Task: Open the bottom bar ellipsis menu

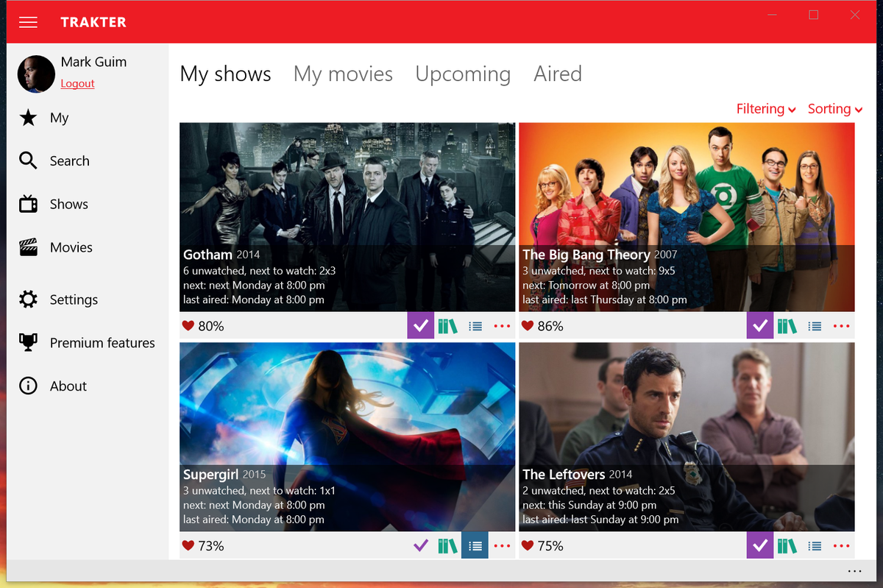Action: pyautogui.click(x=854, y=571)
